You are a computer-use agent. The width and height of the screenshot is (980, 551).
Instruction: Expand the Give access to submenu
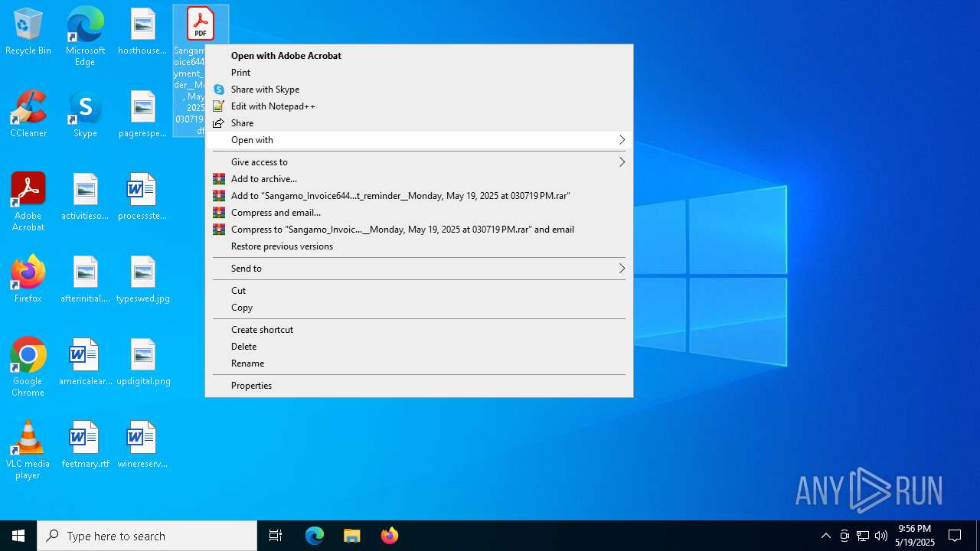[x=418, y=162]
